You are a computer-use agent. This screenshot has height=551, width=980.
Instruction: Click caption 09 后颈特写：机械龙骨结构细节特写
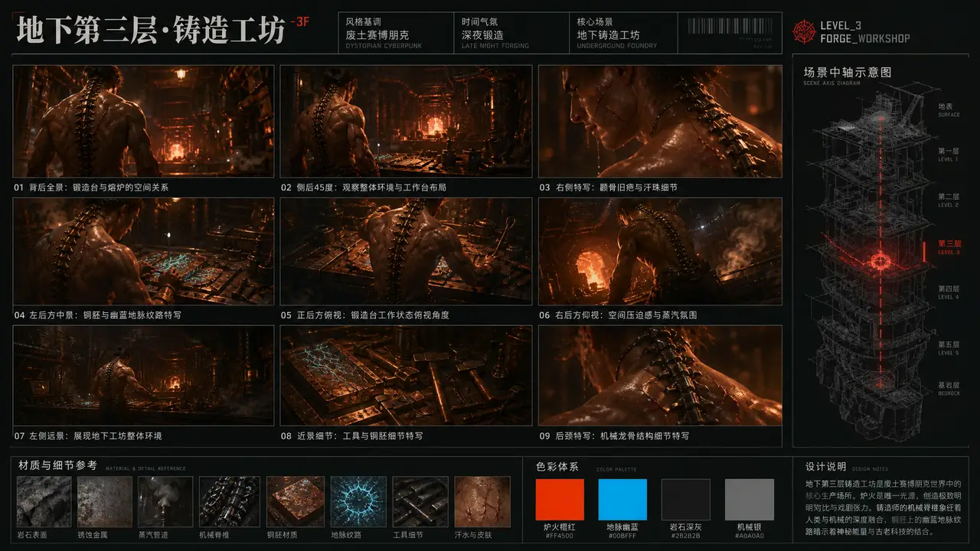click(614, 435)
